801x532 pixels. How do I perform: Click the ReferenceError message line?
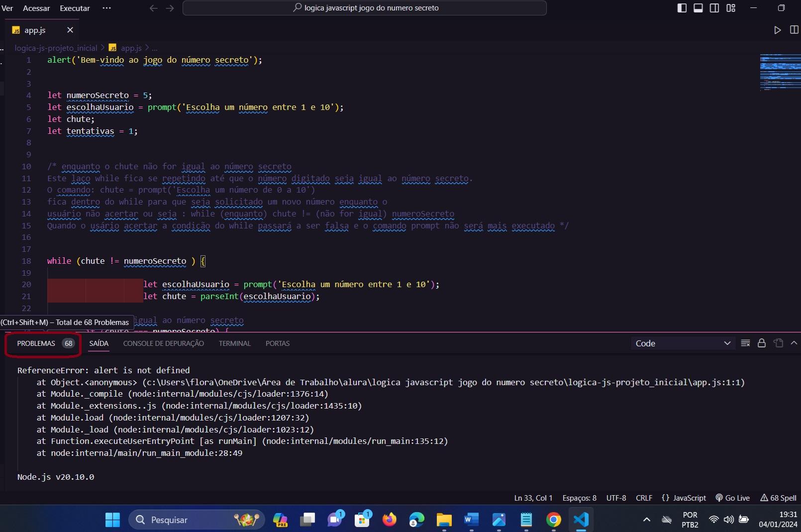tap(103, 371)
